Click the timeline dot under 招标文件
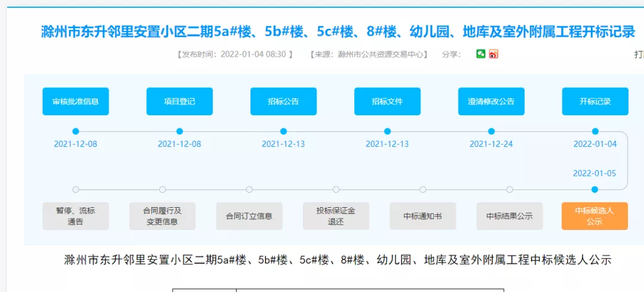Viewport: 644px width, 292px height. click(388, 131)
